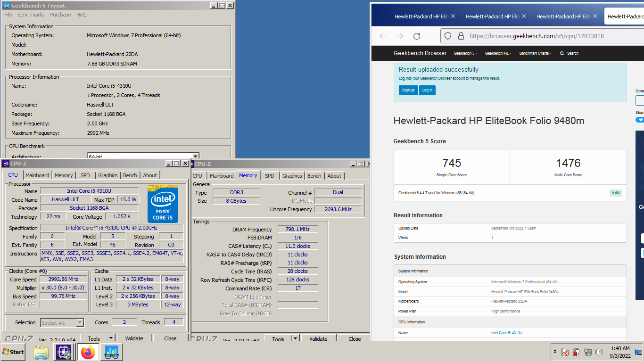The height and width of the screenshot is (362, 644).
Task: Open the CPU-Z taskbar icon
Action: [x=64, y=352]
